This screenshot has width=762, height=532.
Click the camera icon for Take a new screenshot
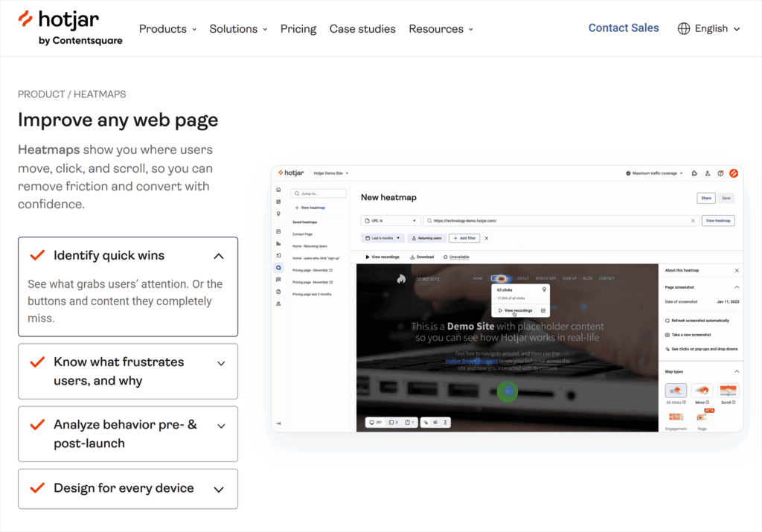point(667,335)
